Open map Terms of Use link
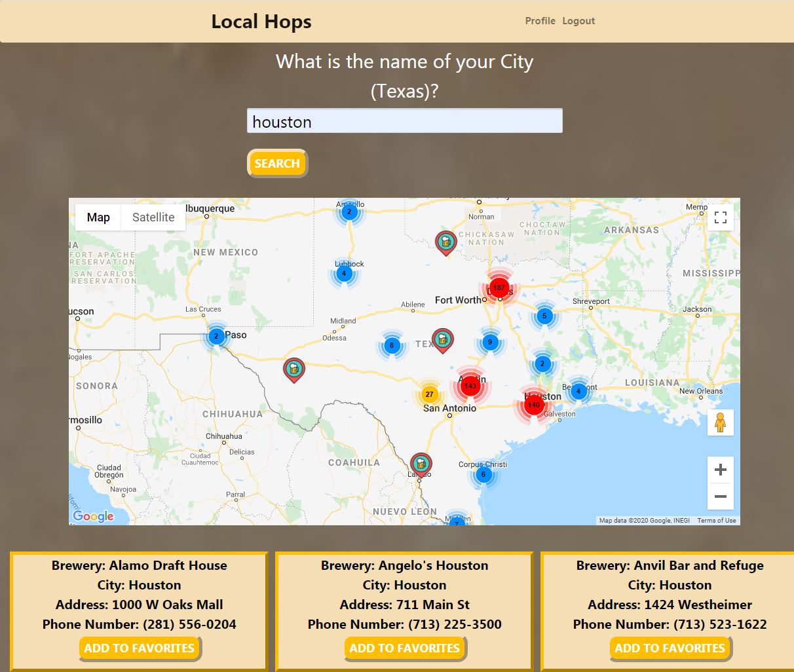The width and height of the screenshot is (794, 672). [x=717, y=521]
